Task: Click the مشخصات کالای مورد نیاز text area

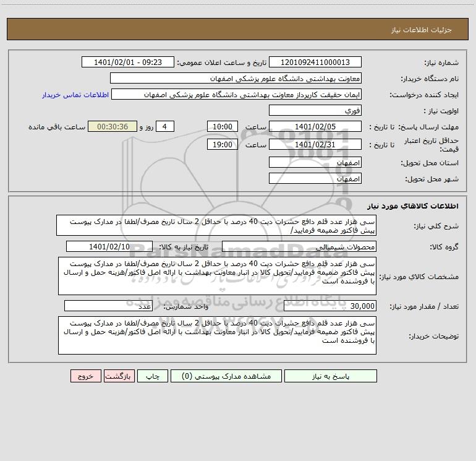Action: 217,276
